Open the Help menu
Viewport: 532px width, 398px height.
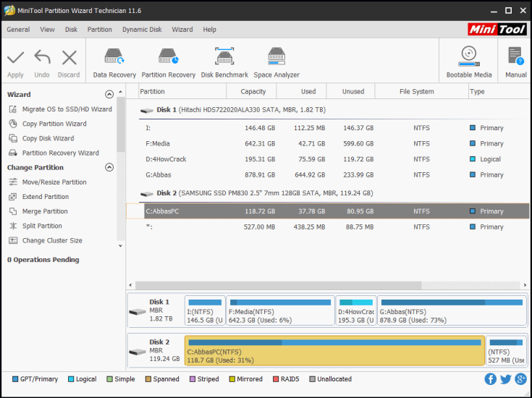click(210, 30)
